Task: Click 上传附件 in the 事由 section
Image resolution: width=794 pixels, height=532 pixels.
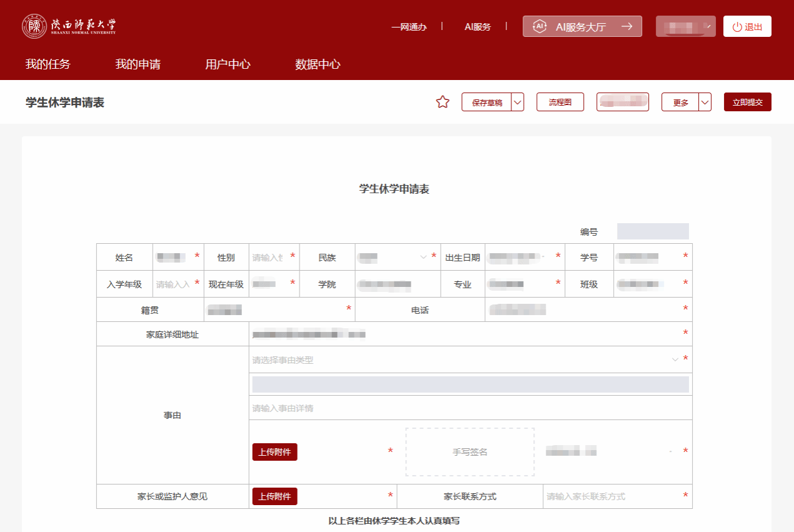Action: (x=274, y=452)
